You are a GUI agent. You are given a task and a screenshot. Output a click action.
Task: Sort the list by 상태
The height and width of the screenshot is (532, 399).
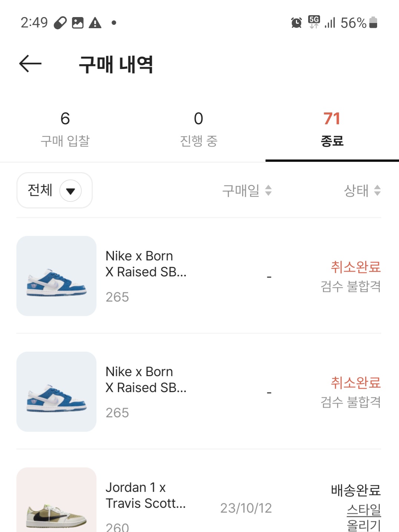[x=362, y=191]
